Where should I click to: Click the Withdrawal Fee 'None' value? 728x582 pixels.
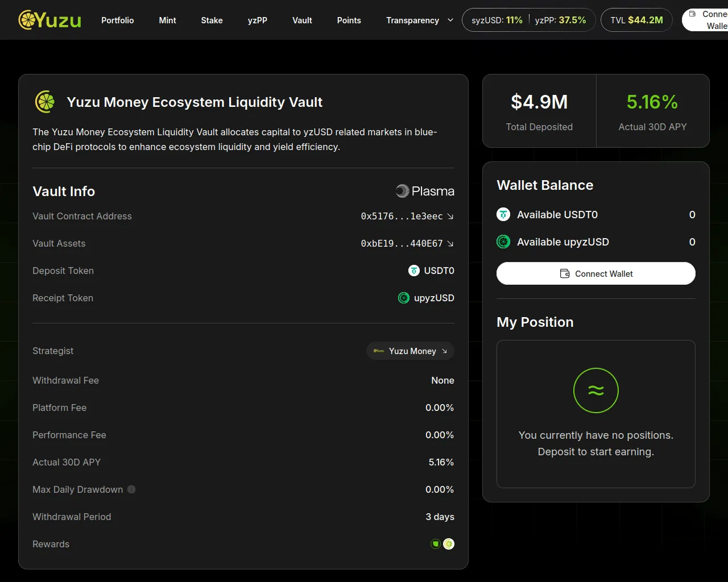click(x=442, y=380)
